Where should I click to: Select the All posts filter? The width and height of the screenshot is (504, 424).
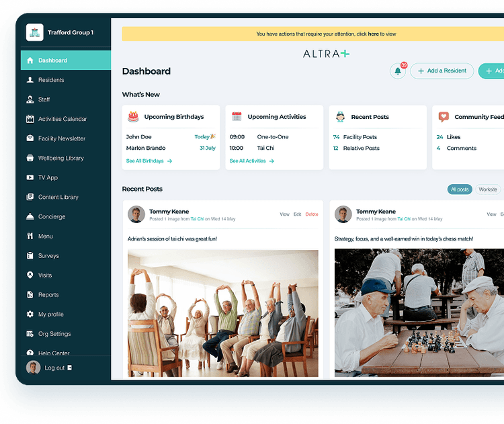tap(460, 189)
